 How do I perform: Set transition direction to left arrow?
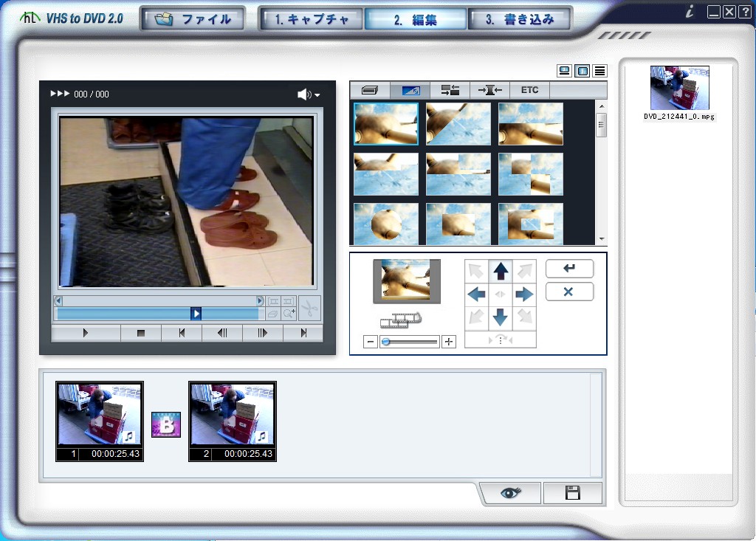476,294
